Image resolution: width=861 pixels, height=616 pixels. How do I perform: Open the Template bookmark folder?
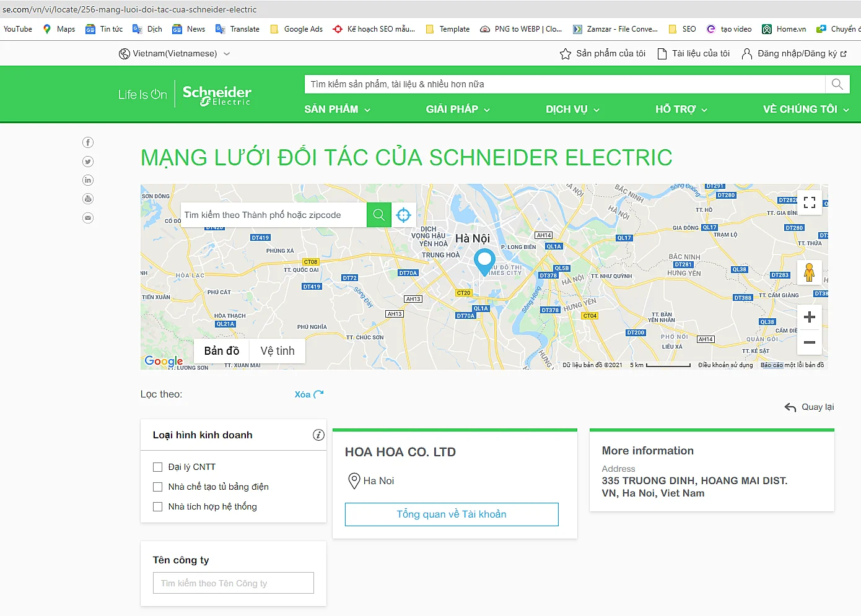[448, 29]
